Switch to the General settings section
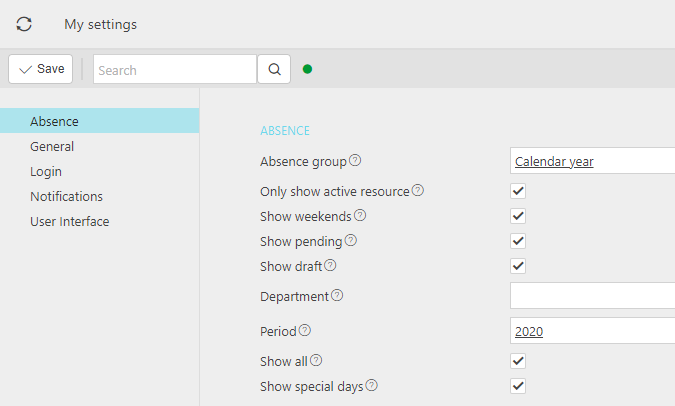The image size is (675, 406). [x=52, y=146]
